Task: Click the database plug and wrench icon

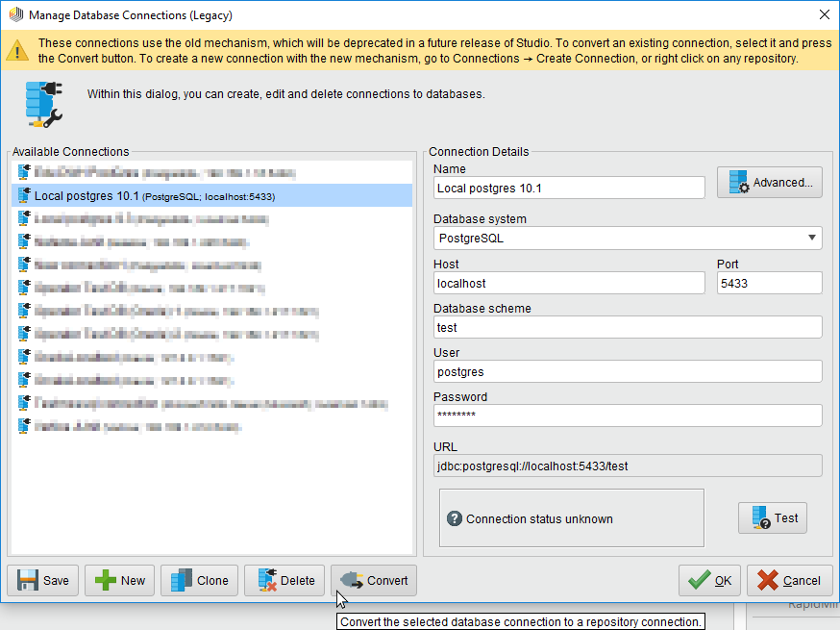Action: point(44,104)
